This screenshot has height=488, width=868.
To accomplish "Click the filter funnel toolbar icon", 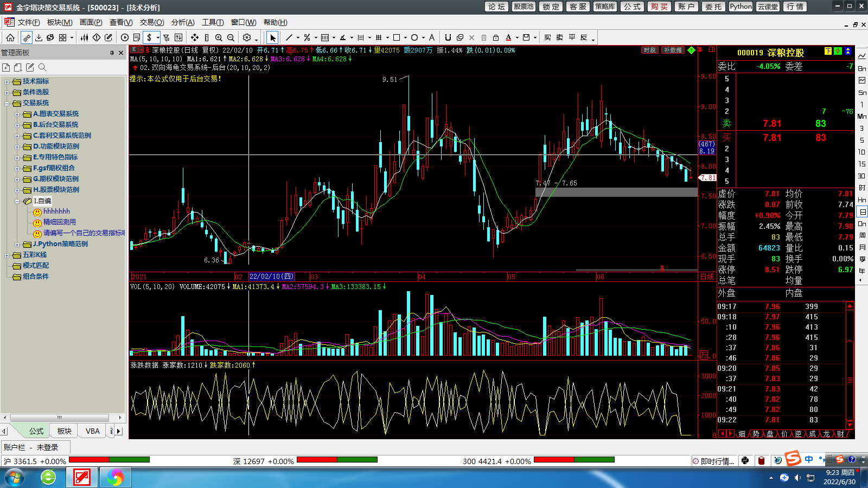I will [x=167, y=37].
